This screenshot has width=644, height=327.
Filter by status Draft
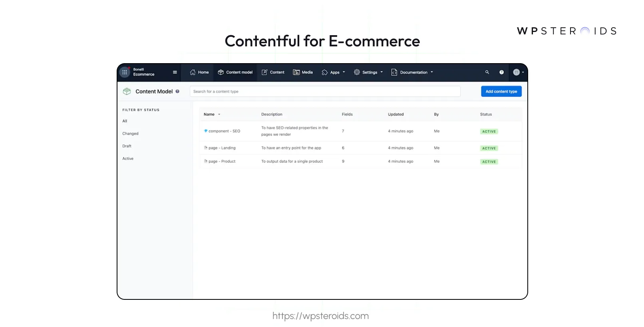pos(127,146)
